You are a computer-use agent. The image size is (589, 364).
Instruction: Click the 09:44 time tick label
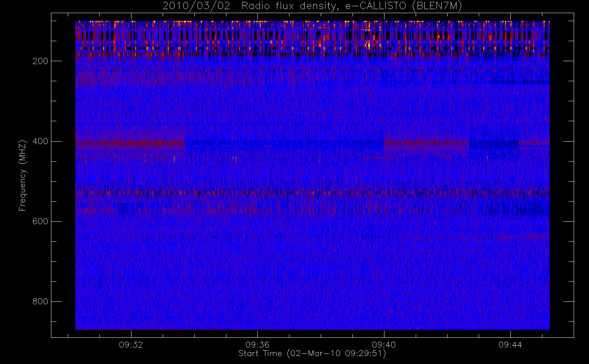[510, 345]
